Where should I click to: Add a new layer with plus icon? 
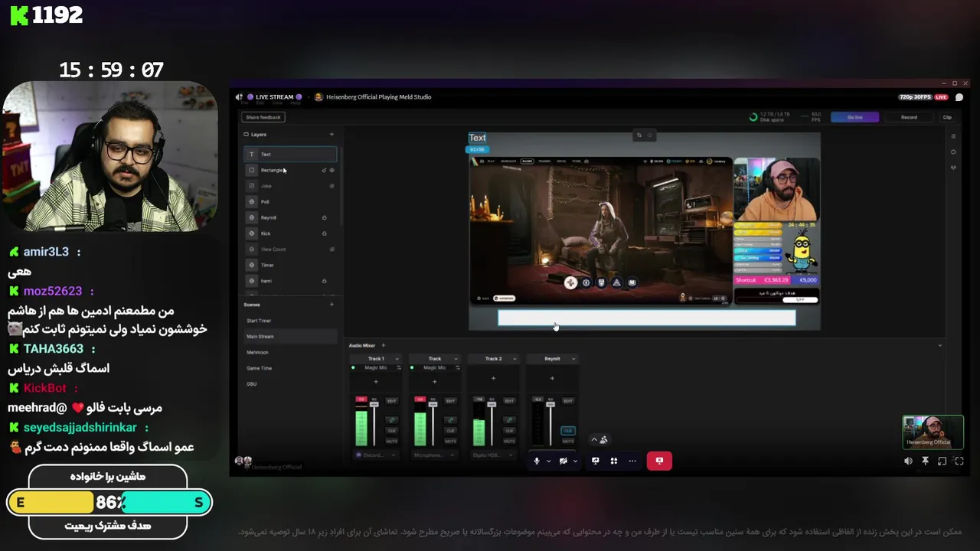point(332,134)
